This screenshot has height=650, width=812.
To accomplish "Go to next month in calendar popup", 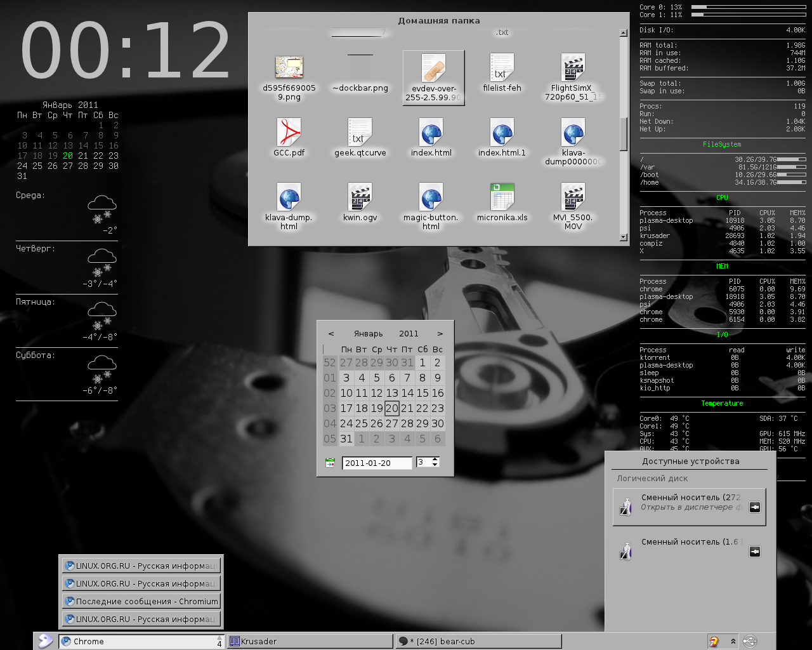I will point(440,334).
